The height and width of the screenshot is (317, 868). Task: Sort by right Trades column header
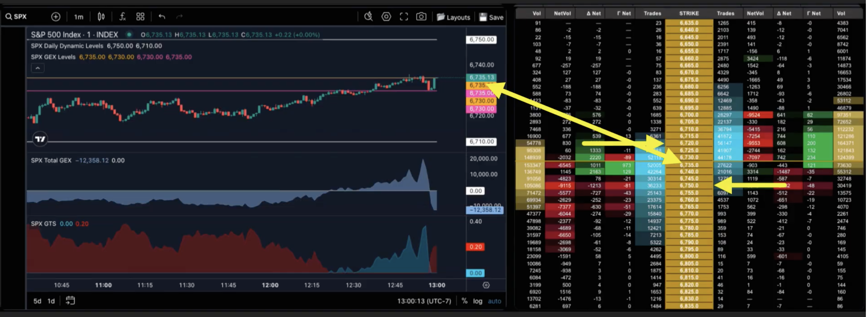[x=725, y=13]
